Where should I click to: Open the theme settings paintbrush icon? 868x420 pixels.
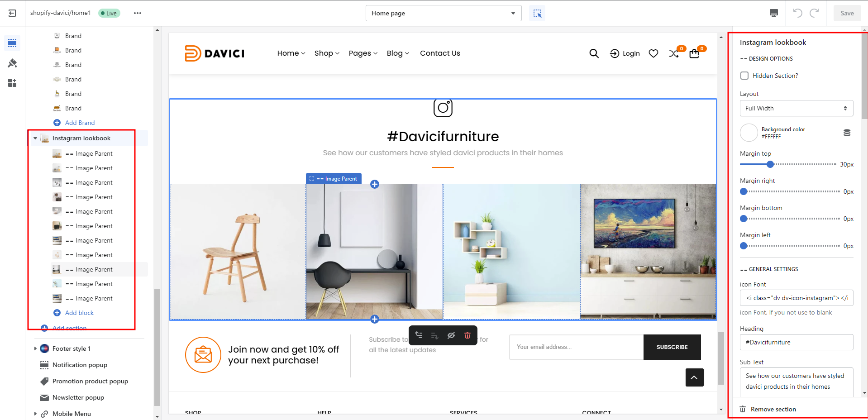point(12,63)
